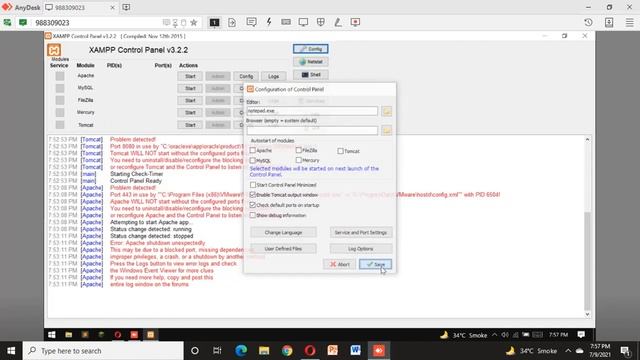The height and width of the screenshot is (360, 640).
Task: Enable FileZilla autostart checkbox
Action: tap(299, 150)
